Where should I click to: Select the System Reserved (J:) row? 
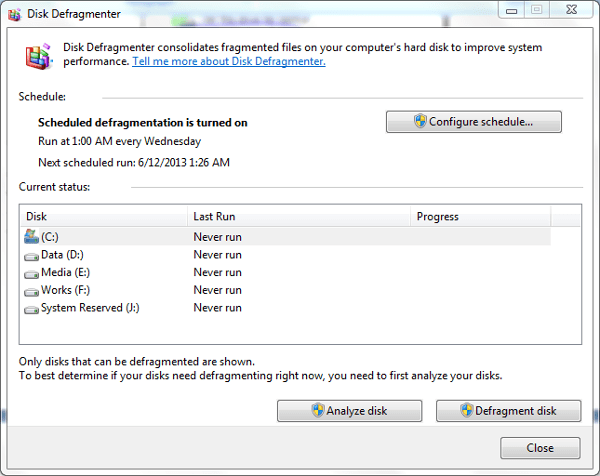[286, 308]
